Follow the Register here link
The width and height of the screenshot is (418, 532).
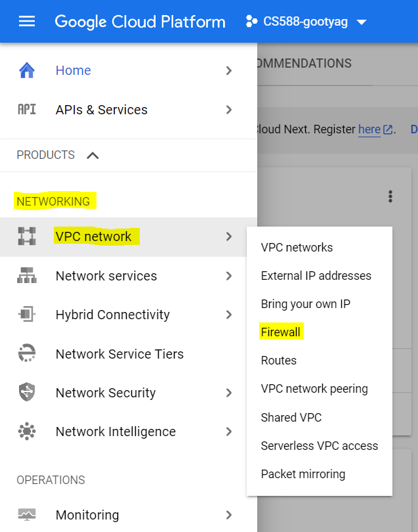pyautogui.click(x=369, y=129)
